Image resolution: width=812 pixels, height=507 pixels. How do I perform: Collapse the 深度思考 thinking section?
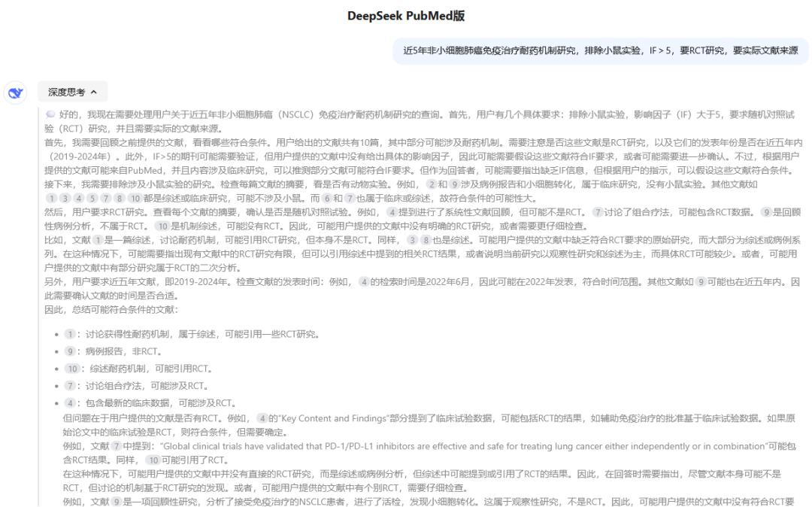[72, 93]
